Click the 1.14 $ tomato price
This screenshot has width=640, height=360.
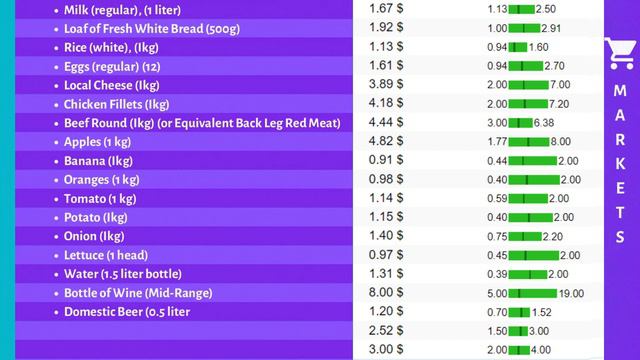386,198
